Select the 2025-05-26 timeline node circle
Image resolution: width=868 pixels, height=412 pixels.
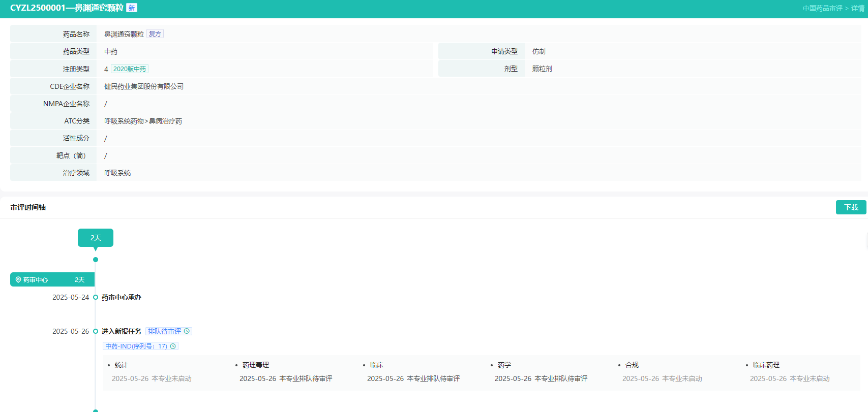coord(96,331)
